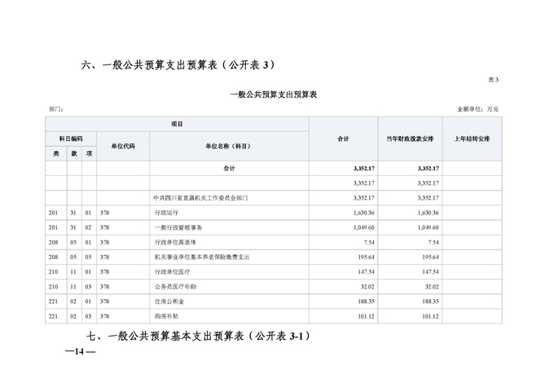This screenshot has height=392, width=554.
Task: Select the 单位名称（科目） column header
Action: tap(229, 146)
